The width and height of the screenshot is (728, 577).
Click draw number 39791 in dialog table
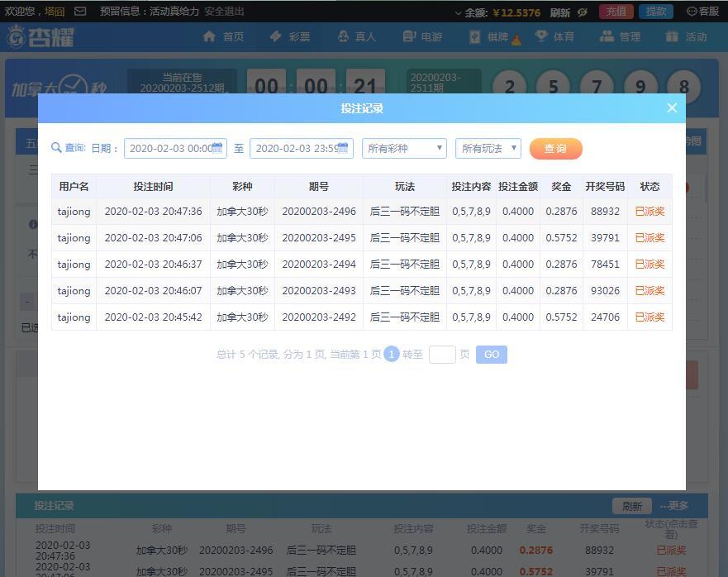pos(605,238)
